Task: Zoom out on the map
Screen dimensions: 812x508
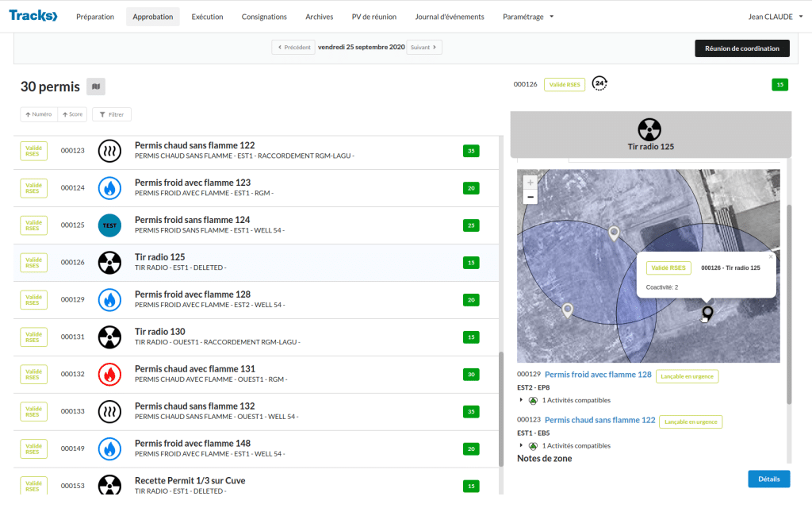Action: [x=530, y=197]
